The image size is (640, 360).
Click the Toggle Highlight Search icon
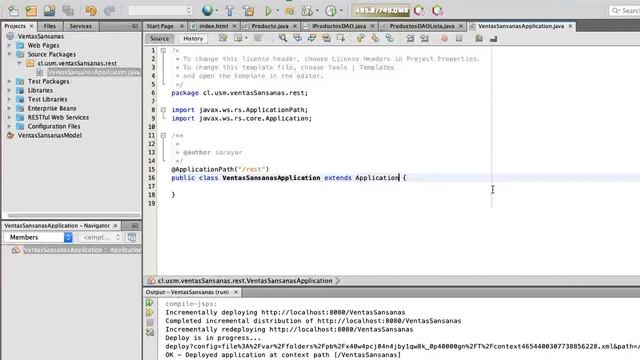[326, 38]
